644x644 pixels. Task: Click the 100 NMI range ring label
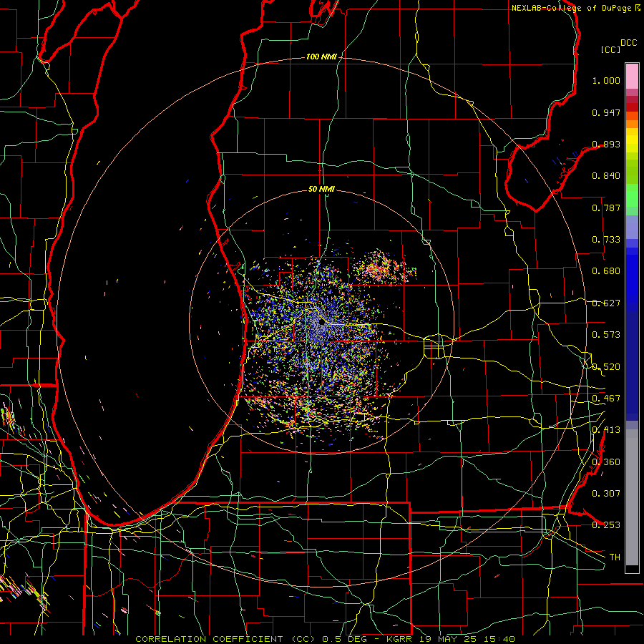(321, 57)
